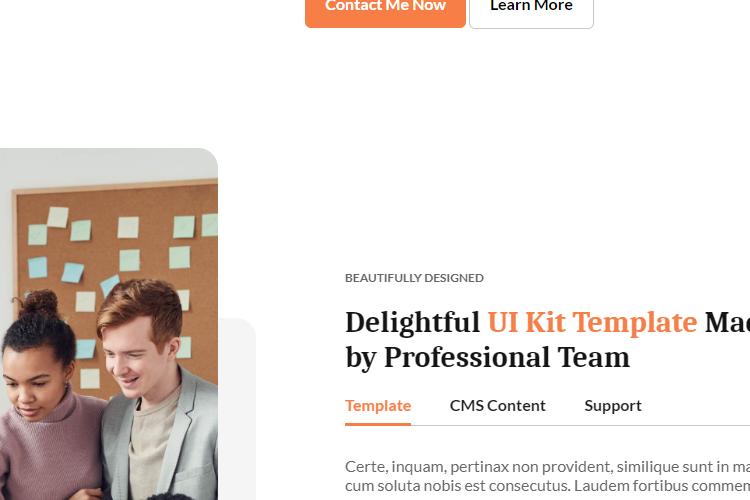Click the by Professional Team heading line
Screen dimensions: 750x500
487,357
